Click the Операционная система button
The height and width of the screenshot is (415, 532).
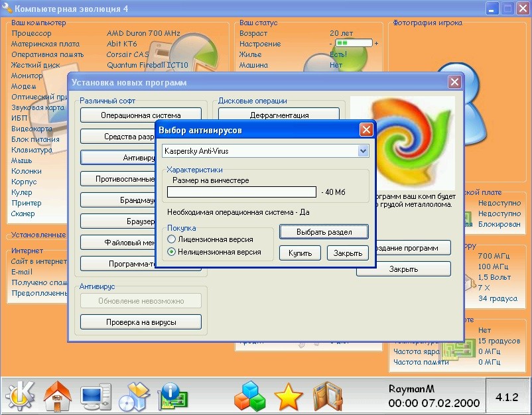[141, 115]
